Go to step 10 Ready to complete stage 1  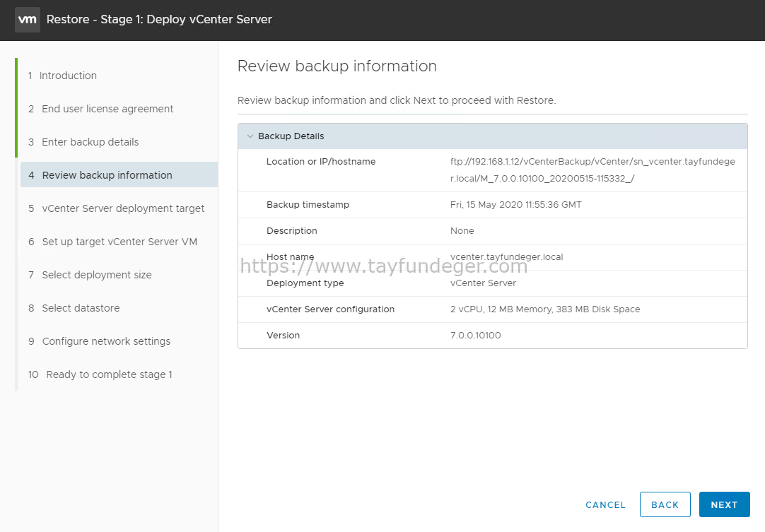(100, 374)
